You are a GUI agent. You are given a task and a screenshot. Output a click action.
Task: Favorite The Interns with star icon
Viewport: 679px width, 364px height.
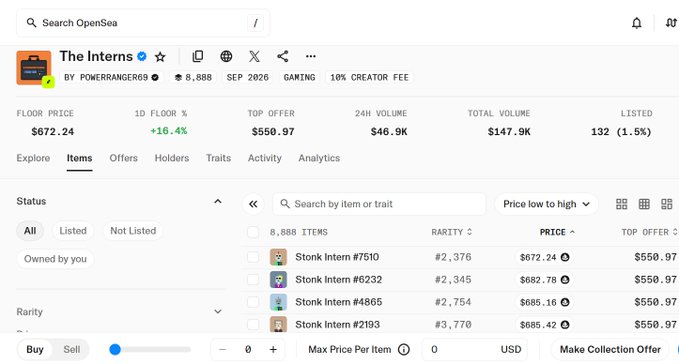pos(160,57)
